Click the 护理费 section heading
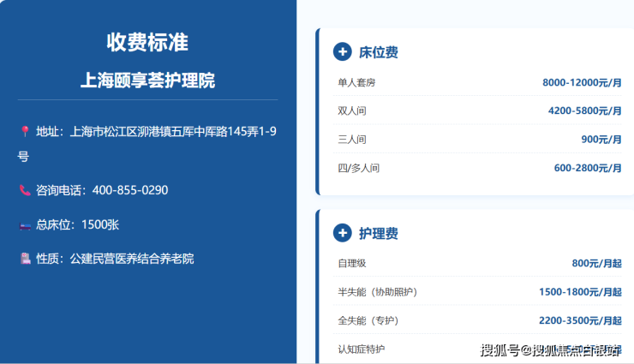Image resolution: width=634 pixels, height=364 pixels. coord(379,233)
